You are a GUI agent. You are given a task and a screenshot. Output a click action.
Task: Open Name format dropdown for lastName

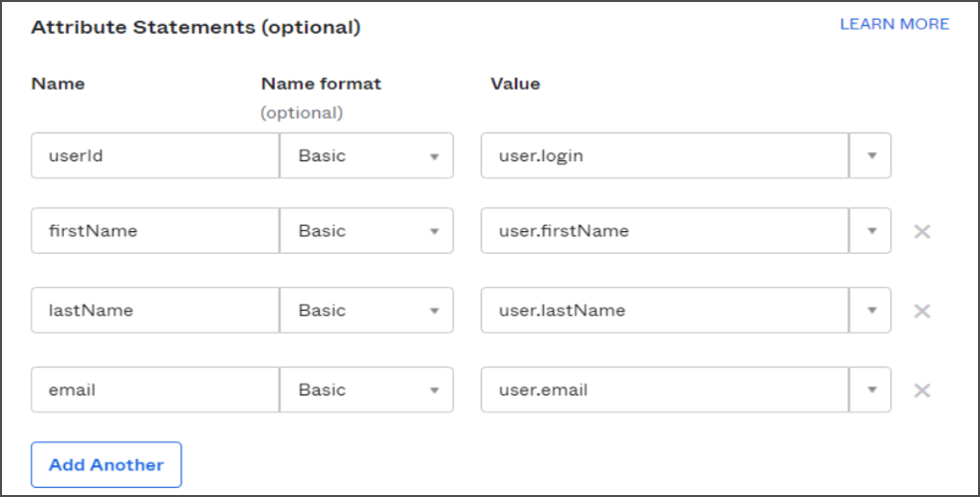[367, 310]
